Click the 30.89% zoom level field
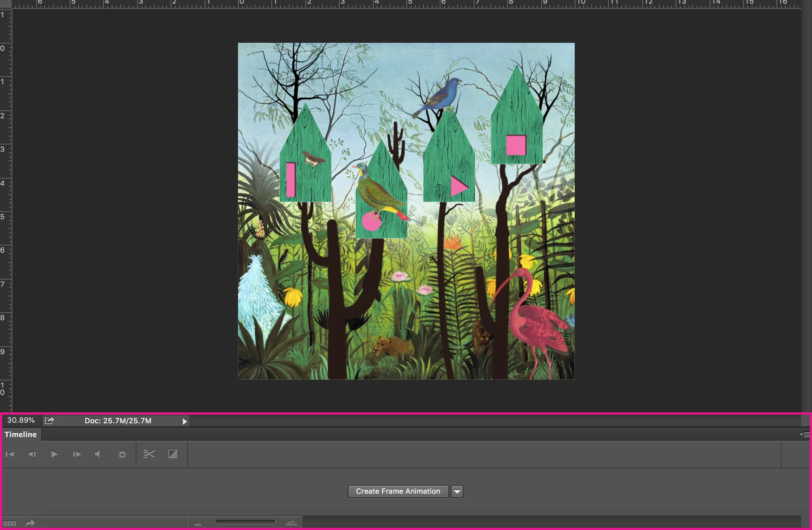The image size is (812, 530). point(21,420)
